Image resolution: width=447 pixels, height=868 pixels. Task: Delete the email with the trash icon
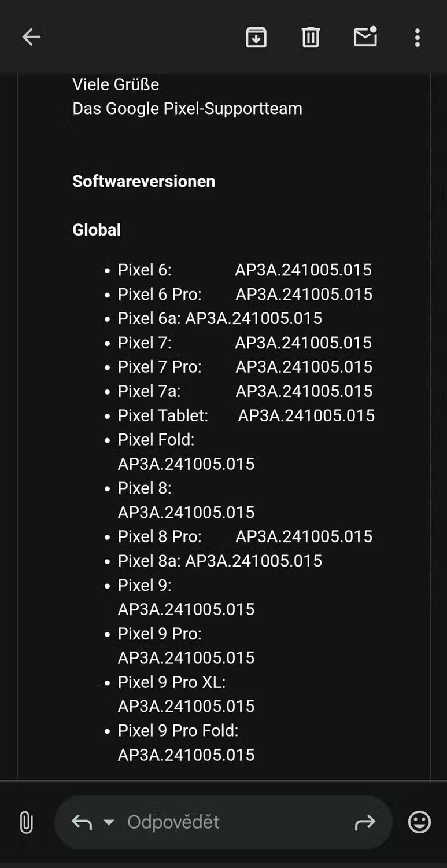click(x=311, y=38)
